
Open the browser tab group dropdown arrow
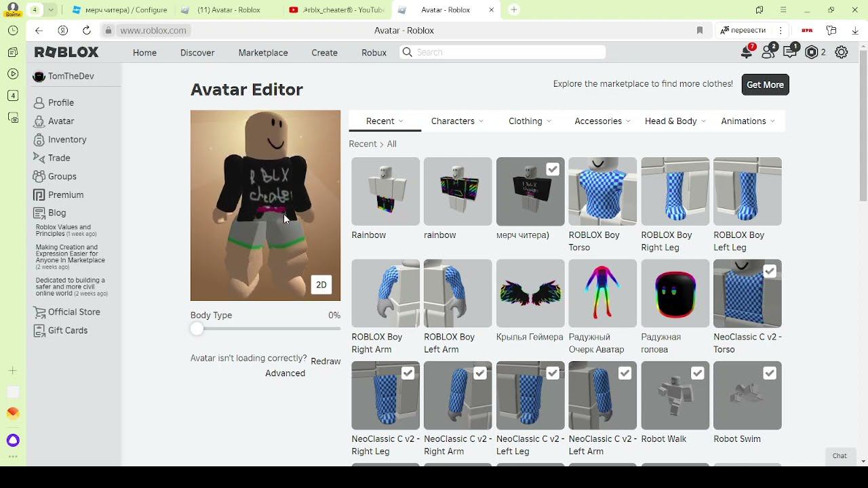point(50,9)
